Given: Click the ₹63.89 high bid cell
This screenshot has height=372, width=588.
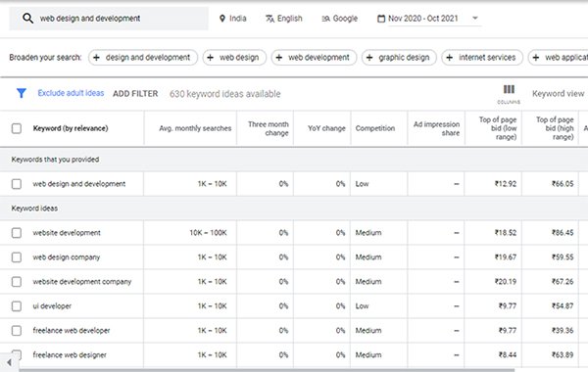Looking at the screenshot, I should point(563,354).
